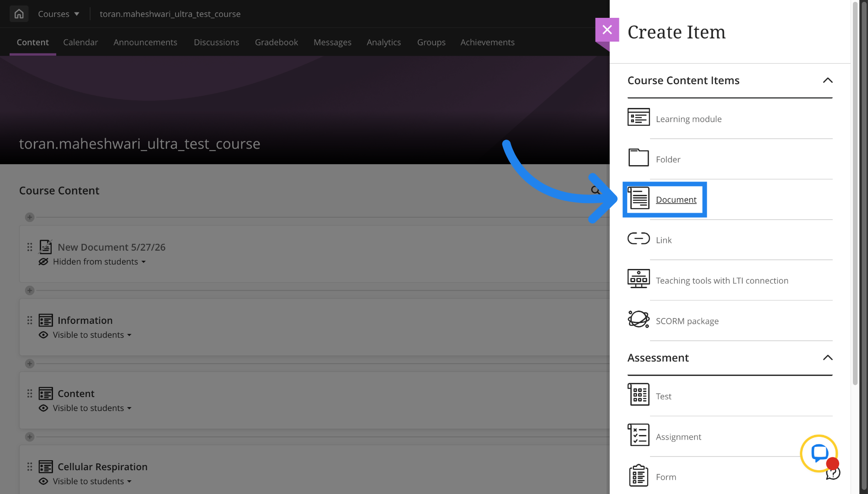Choose the SCORM package label
The image size is (868, 494).
point(687,321)
